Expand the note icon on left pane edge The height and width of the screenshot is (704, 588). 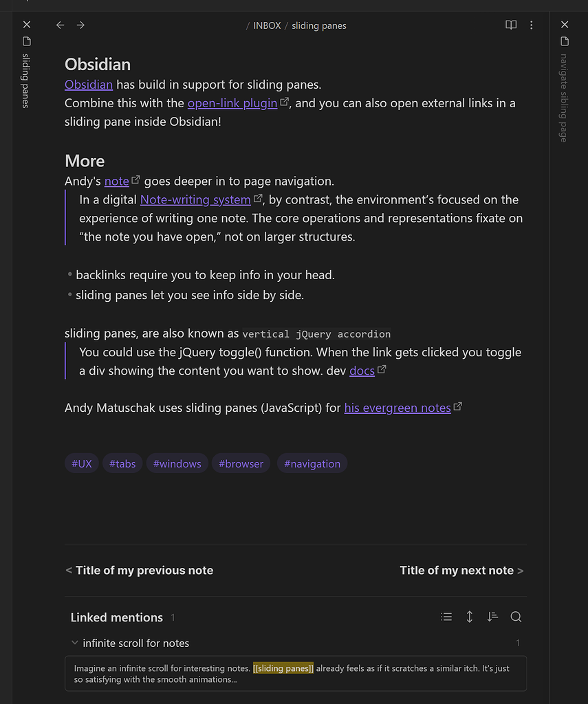click(26, 42)
